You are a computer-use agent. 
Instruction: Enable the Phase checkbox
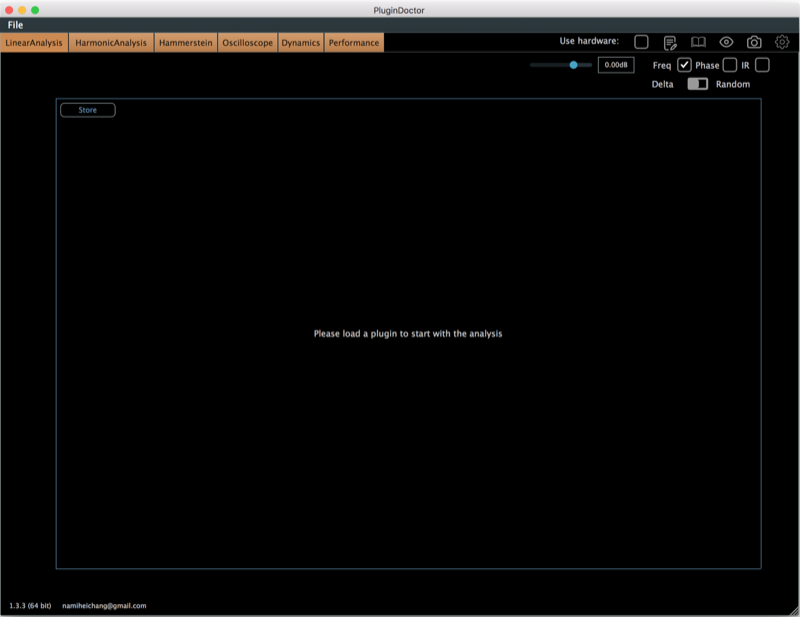[730, 65]
